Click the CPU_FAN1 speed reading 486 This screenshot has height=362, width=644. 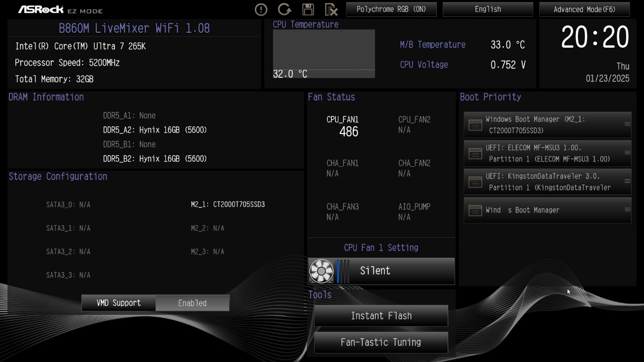pos(349,132)
